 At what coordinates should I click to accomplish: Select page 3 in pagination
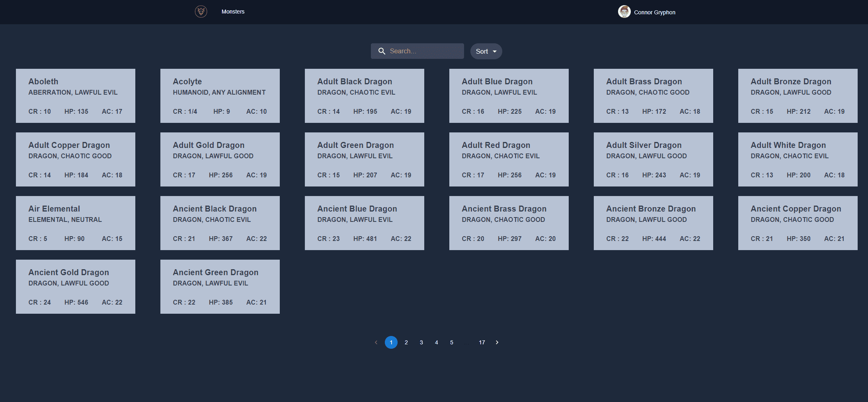[x=421, y=342]
